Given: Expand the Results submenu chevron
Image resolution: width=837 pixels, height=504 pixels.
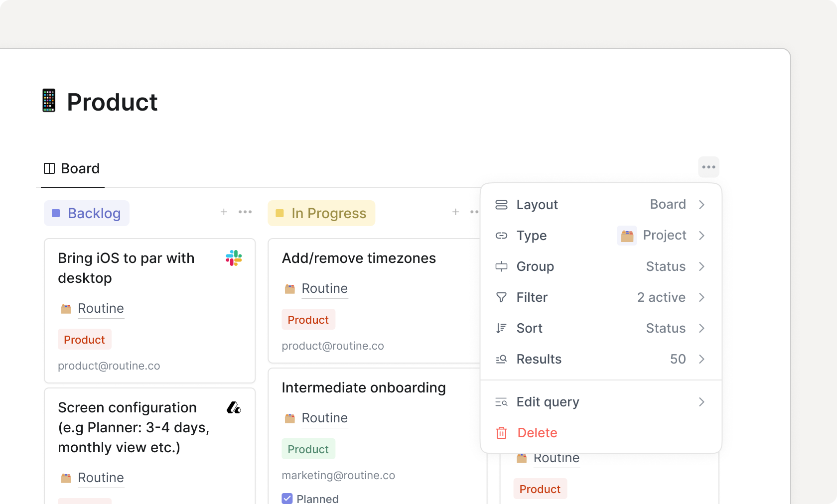Looking at the screenshot, I should pyautogui.click(x=701, y=359).
